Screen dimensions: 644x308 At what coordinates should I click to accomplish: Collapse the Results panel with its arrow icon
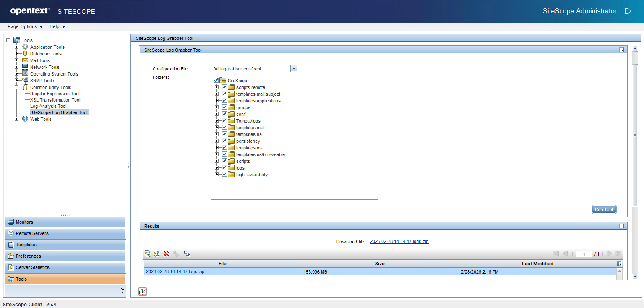tap(621, 226)
